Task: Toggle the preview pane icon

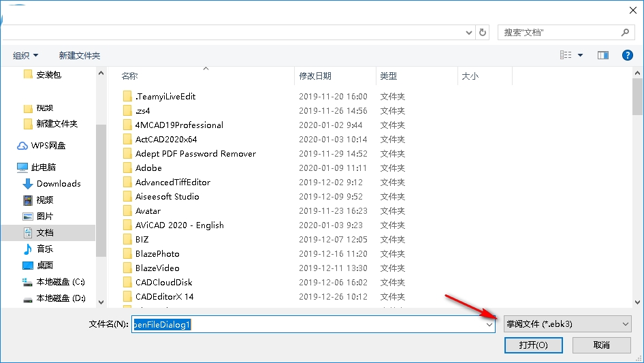Action: coord(603,55)
